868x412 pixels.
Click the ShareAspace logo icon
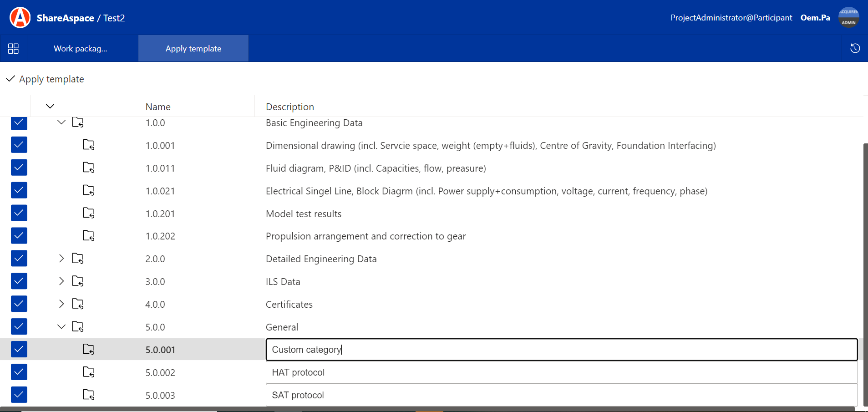coord(20,18)
